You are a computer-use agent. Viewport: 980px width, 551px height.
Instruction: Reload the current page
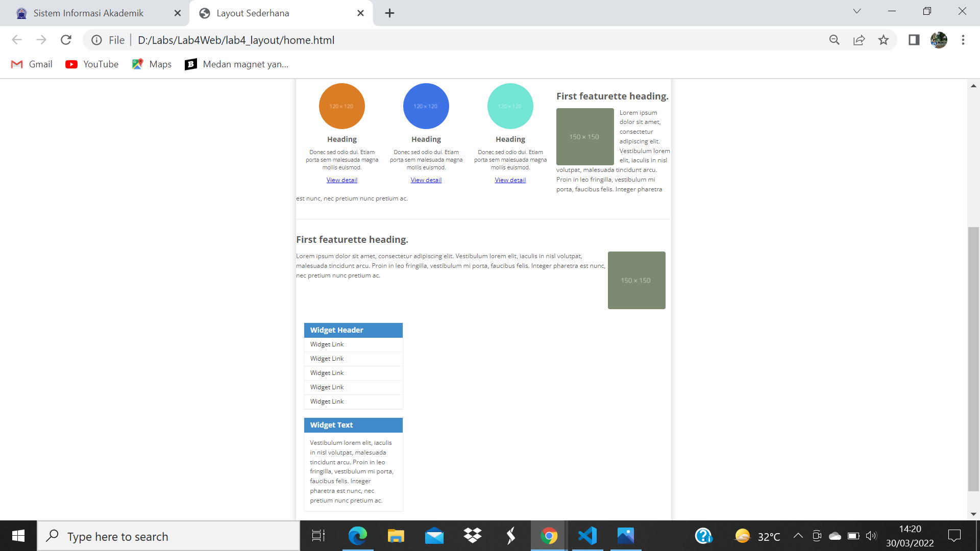click(66, 40)
